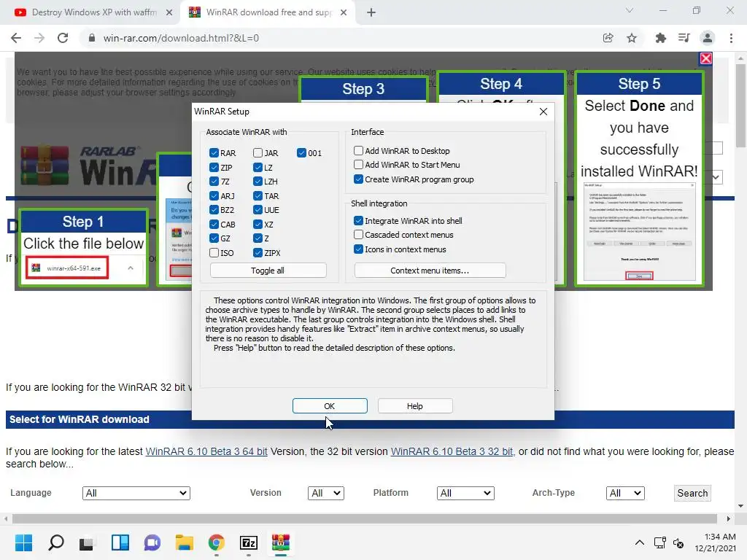747x560 pixels.
Task: Bookmark this page with the star icon
Action: (632, 38)
